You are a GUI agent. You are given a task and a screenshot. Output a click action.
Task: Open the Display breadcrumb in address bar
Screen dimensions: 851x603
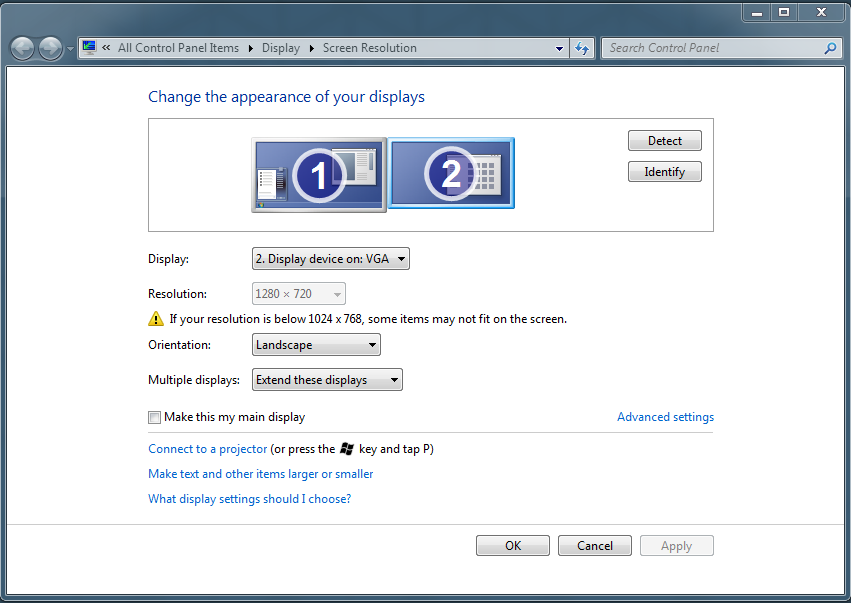coord(281,47)
